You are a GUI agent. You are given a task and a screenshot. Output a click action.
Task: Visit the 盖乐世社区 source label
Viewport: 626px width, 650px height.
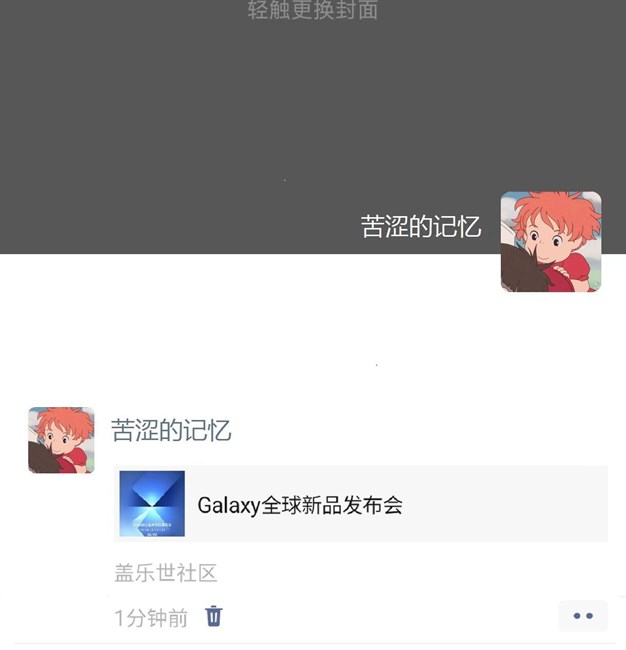[x=166, y=573]
